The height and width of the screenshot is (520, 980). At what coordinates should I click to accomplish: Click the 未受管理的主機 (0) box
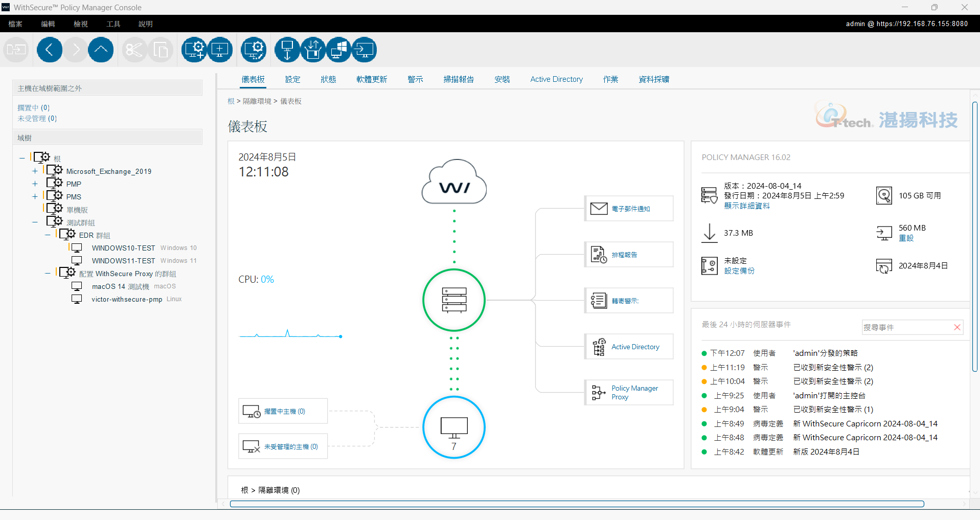(283, 446)
